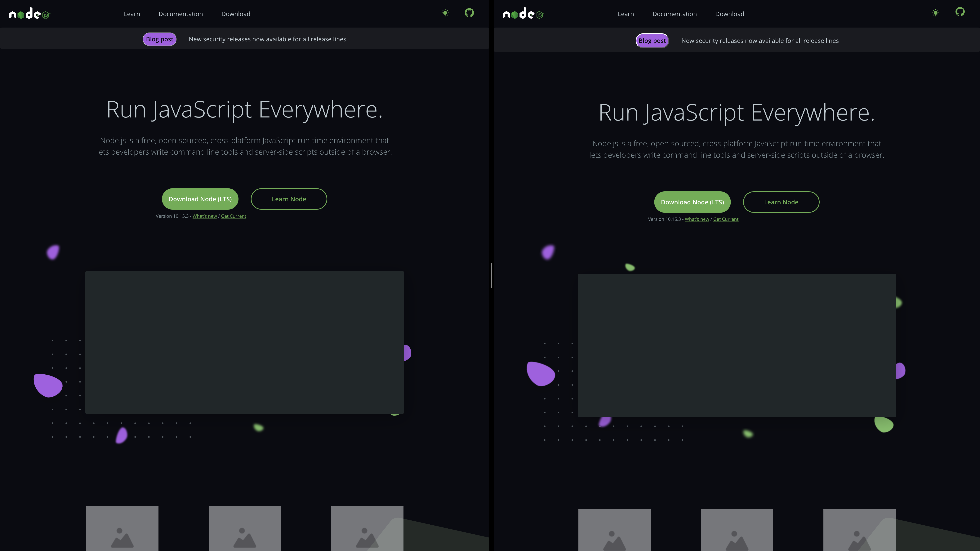Toggle light theme sun icon in left pane
Viewport: 980px width, 551px height.
click(445, 13)
